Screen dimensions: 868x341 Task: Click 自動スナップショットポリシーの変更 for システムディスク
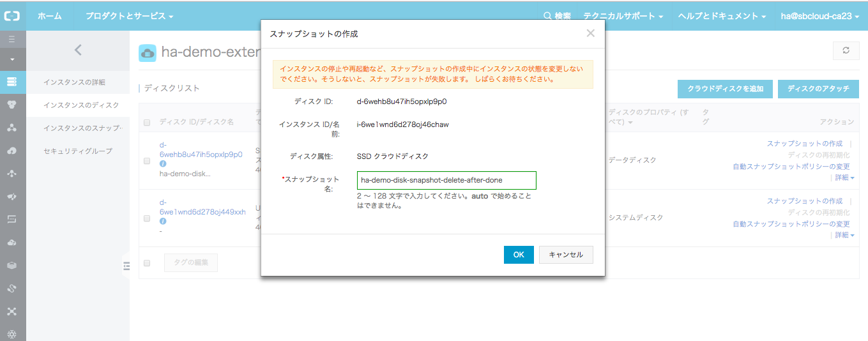tap(791, 224)
